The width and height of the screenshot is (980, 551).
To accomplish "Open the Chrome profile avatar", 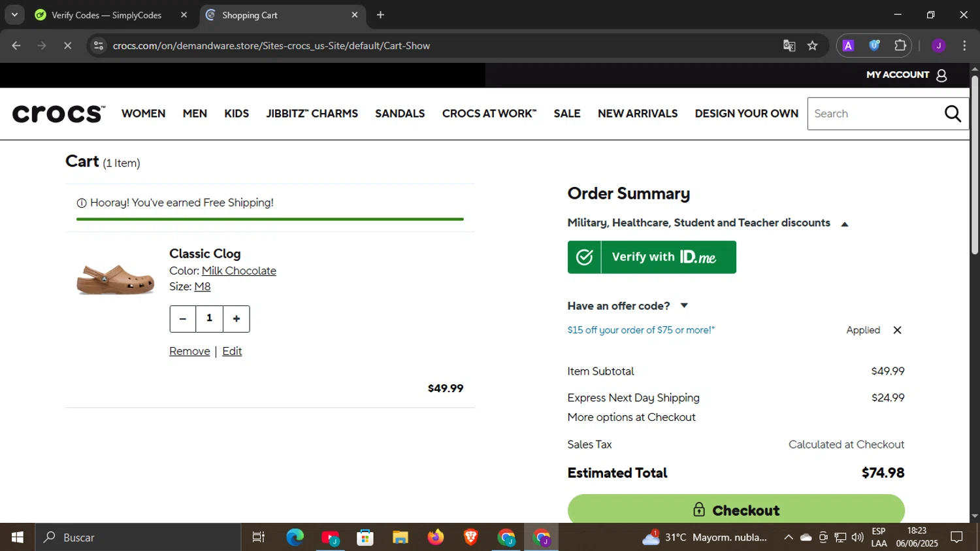I will click(x=939, y=46).
